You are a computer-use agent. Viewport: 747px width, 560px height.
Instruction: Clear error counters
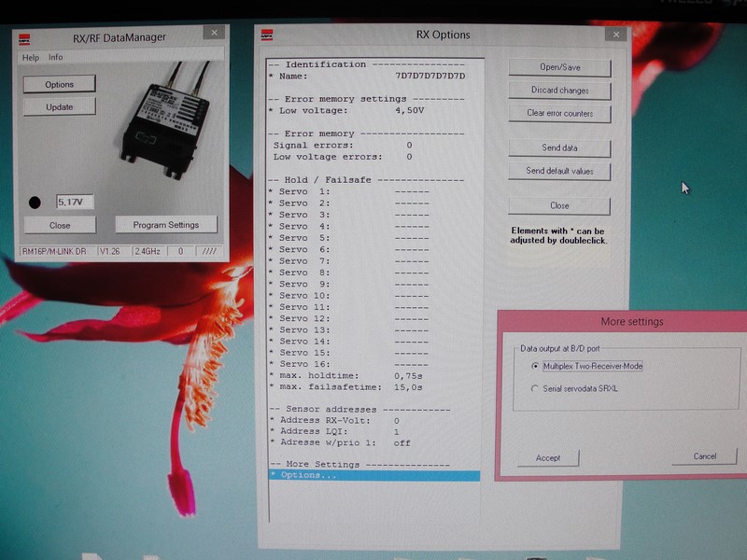[559, 113]
